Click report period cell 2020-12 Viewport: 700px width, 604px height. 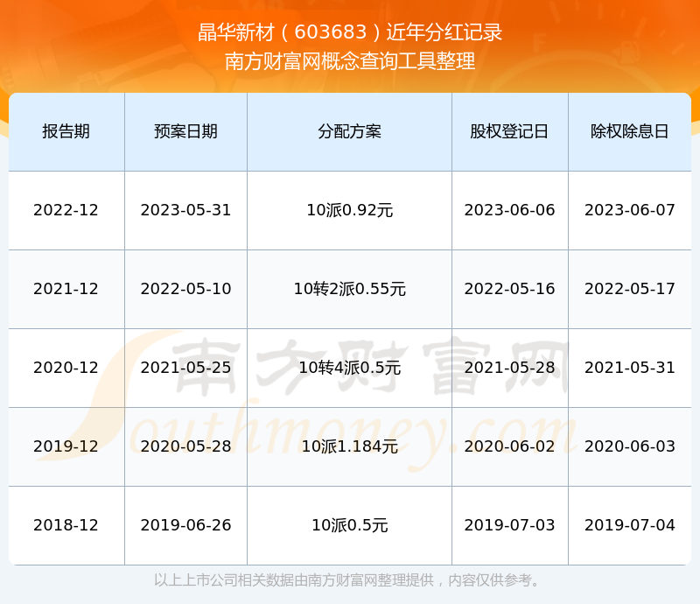(66, 368)
